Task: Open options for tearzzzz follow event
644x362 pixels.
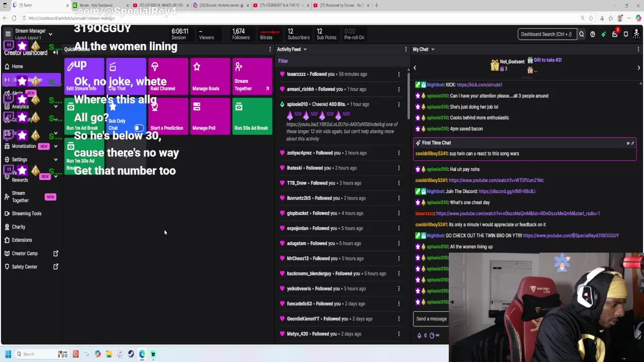Action: 398,74
